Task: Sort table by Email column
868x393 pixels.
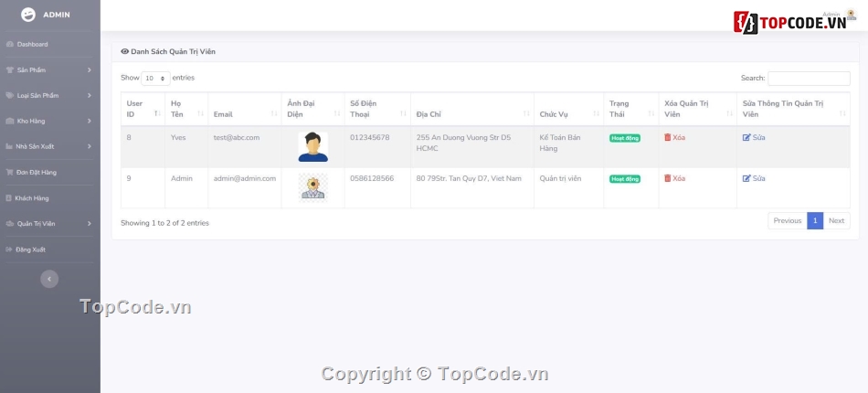Action: point(245,109)
